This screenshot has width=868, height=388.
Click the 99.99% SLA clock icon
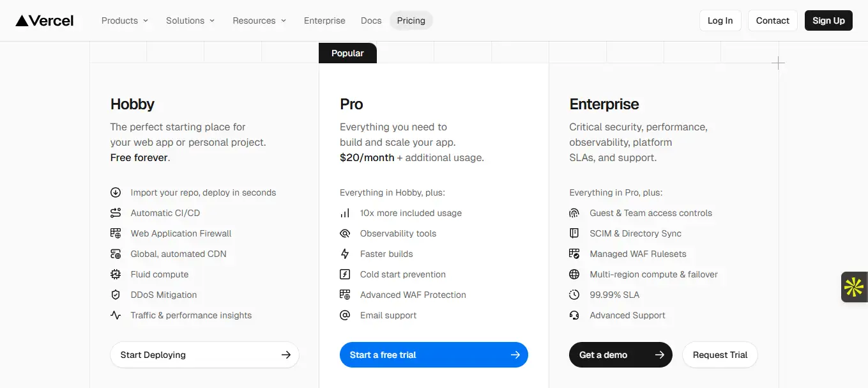click(x=574, y=295)
